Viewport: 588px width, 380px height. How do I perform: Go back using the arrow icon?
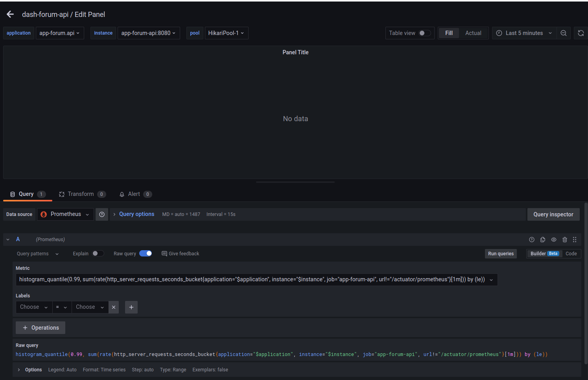(10, 15)
